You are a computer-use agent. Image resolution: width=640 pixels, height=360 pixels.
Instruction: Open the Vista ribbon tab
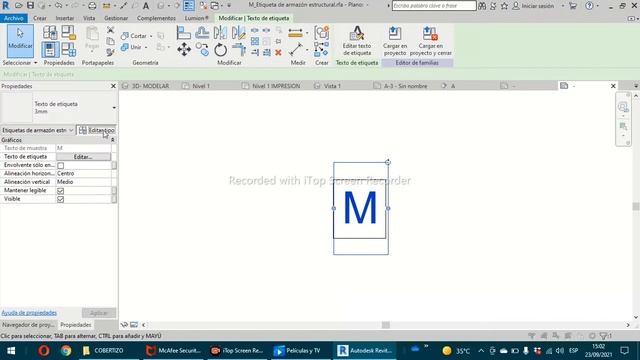[89, 18]
